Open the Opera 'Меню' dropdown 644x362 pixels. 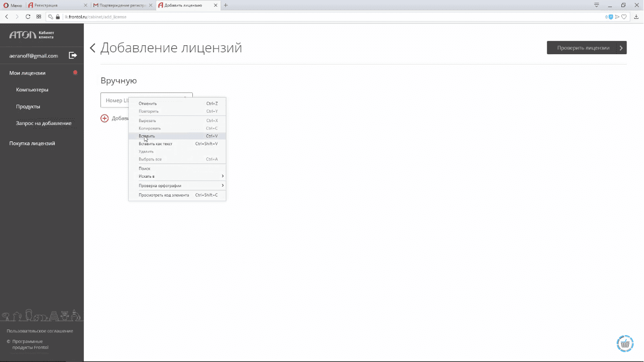(13, 5)
